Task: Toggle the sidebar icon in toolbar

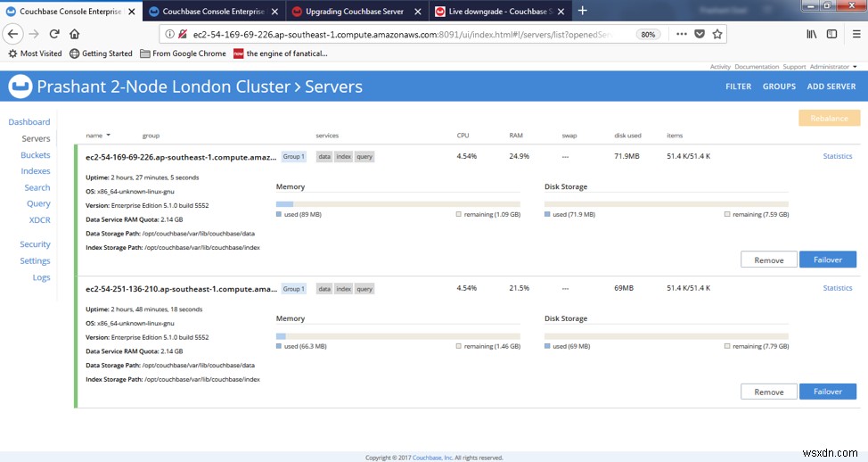Action: 831,34
